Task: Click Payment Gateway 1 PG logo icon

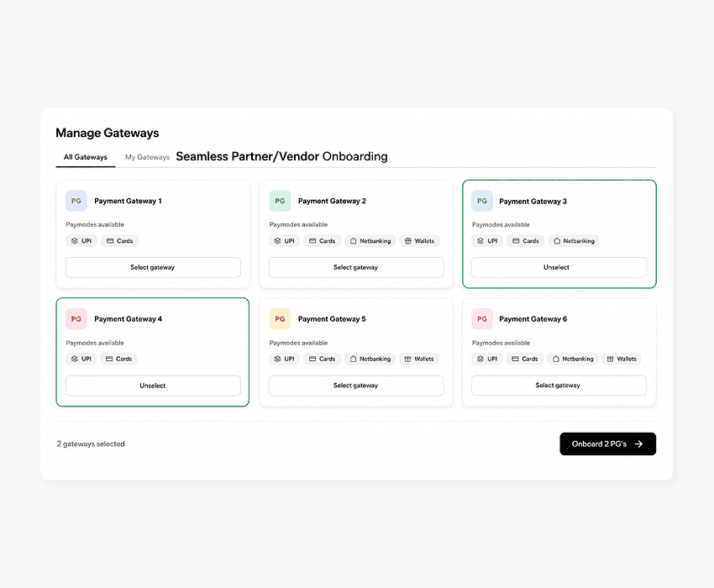Action: 76,201
